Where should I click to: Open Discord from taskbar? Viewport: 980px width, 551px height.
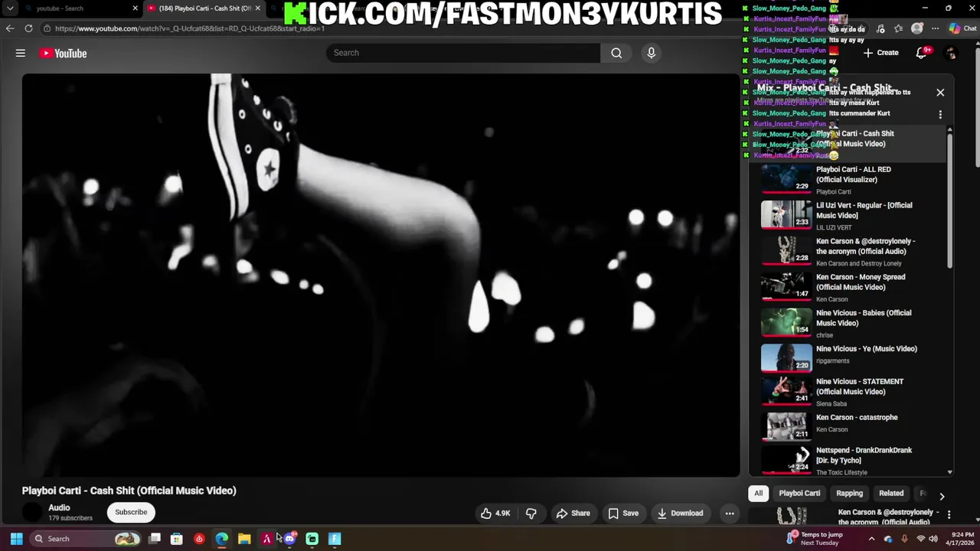(289, 539)
